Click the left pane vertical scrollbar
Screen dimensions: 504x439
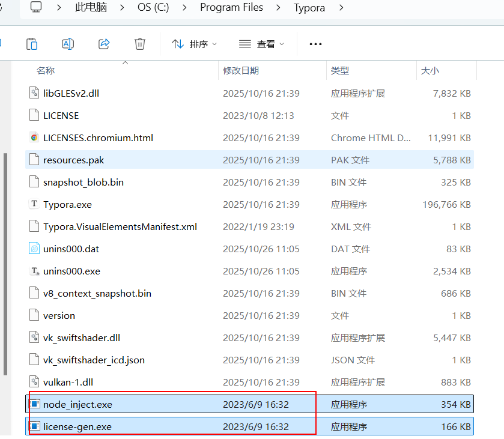(x=5, y=264)
